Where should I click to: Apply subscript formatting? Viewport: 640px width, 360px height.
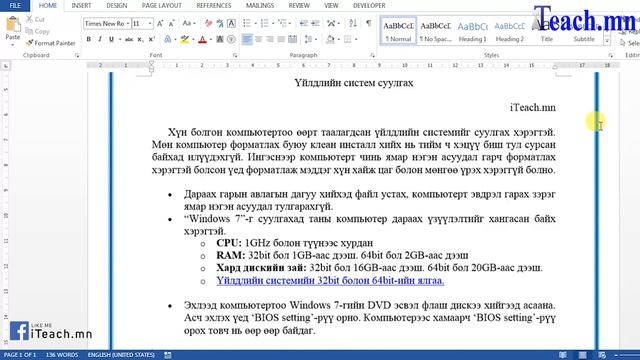[x=140, y=40]
